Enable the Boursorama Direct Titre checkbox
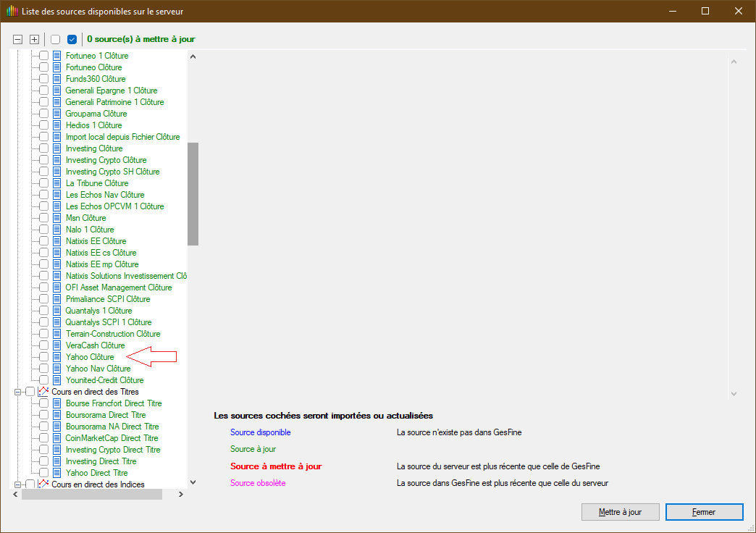The width and height of the screenshot is (756, 533). 44,415
